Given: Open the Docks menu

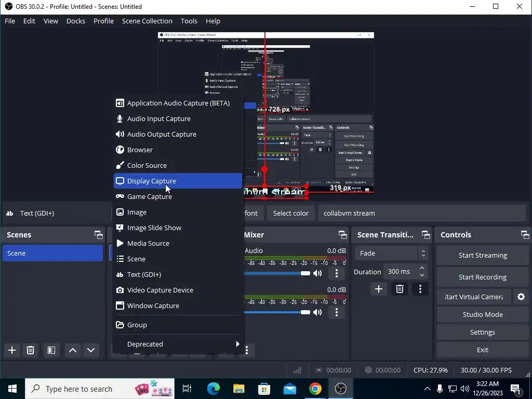Looking at the screenshot, I should coord(76,21).
